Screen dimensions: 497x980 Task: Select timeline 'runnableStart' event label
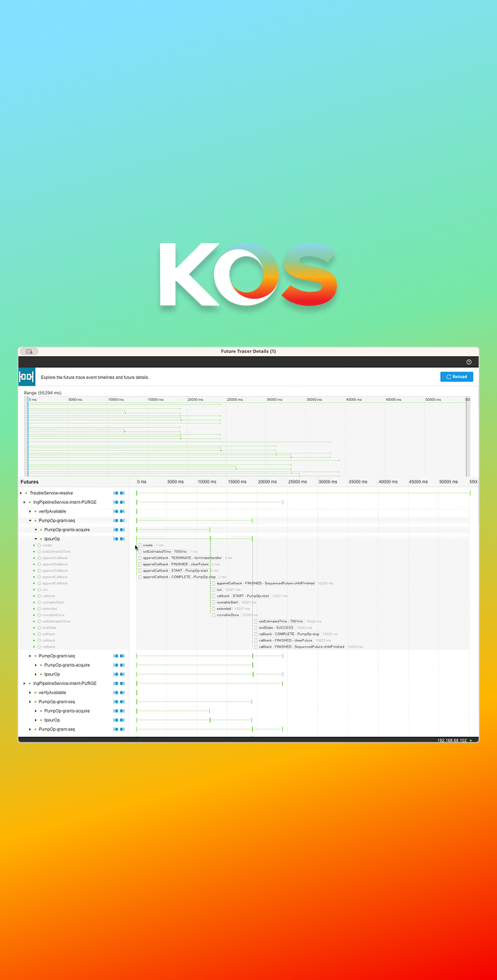[x=224, y=602]
